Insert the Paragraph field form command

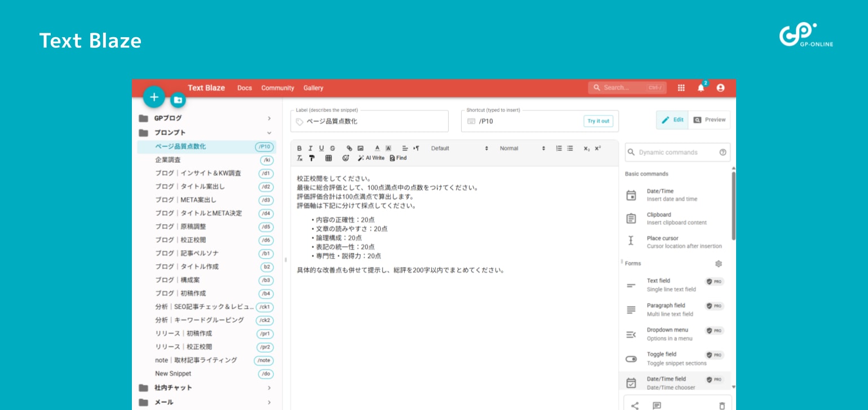click(676, 310)
